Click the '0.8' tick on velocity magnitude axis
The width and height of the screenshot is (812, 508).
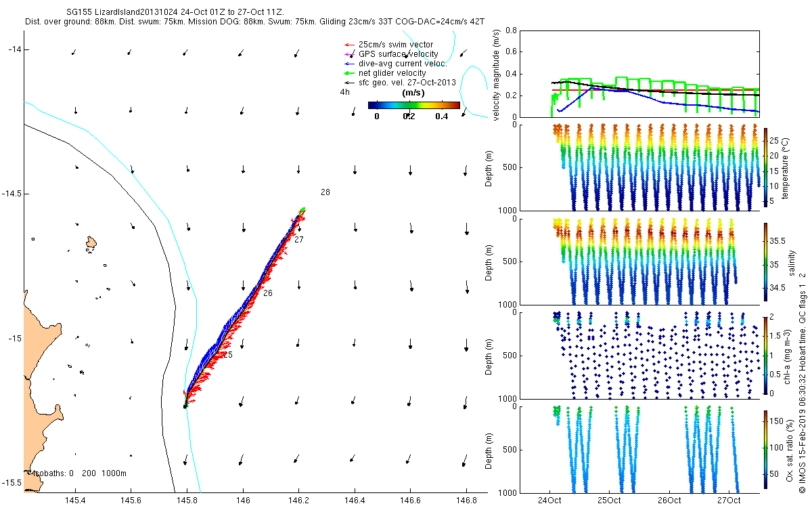[x=510, y=30]
